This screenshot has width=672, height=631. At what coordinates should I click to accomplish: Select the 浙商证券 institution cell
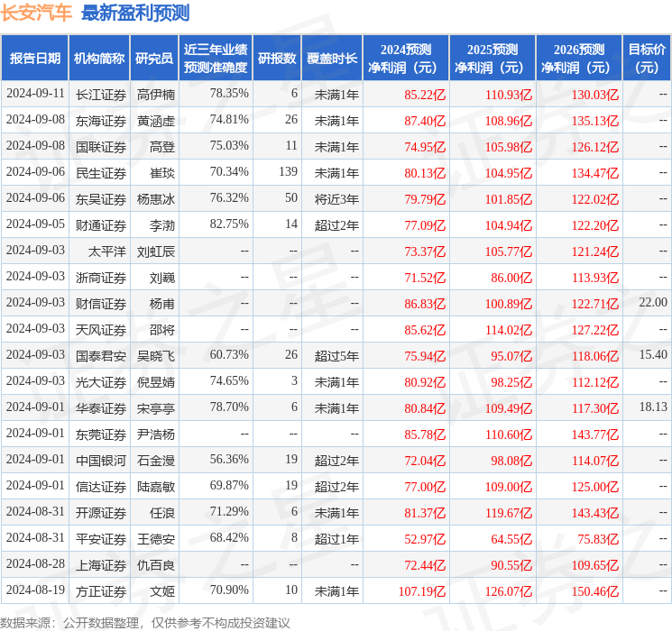101,278
